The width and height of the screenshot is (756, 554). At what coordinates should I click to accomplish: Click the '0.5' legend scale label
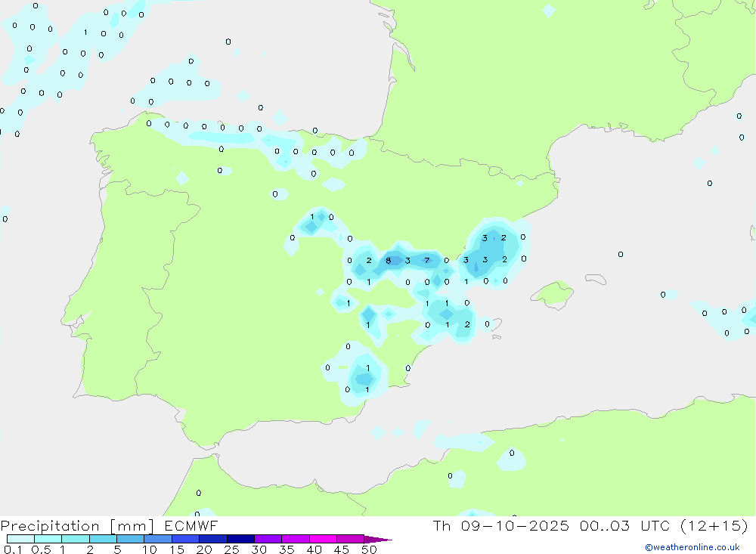[x=41, y=549]
